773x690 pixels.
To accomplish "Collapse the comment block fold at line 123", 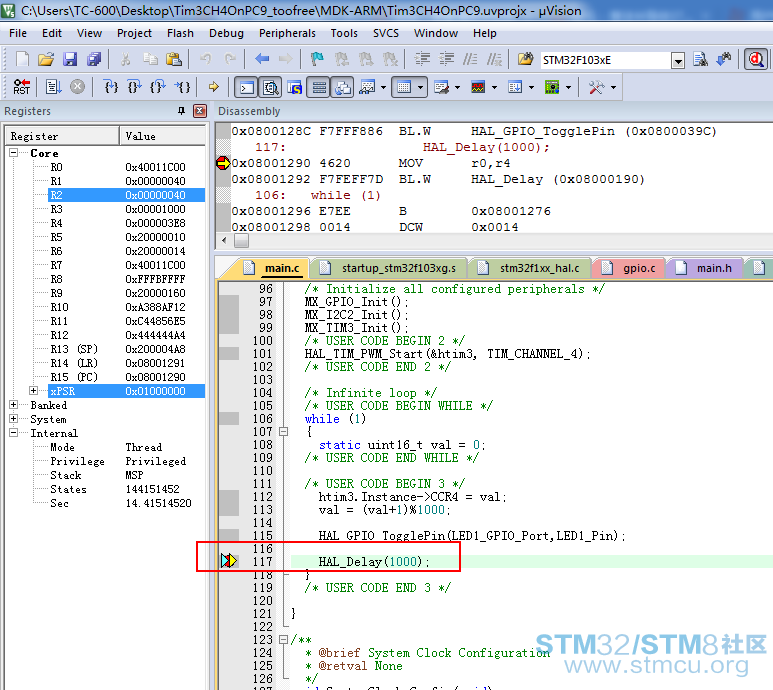I will pos(283,640).
